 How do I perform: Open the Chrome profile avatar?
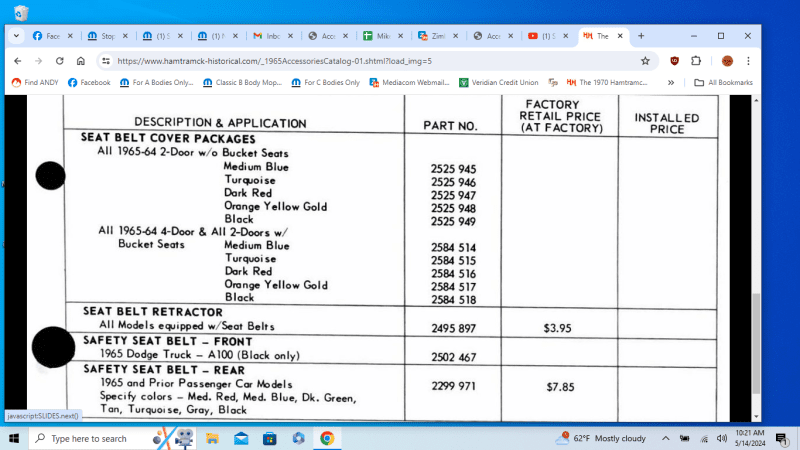tap(727, 61)
